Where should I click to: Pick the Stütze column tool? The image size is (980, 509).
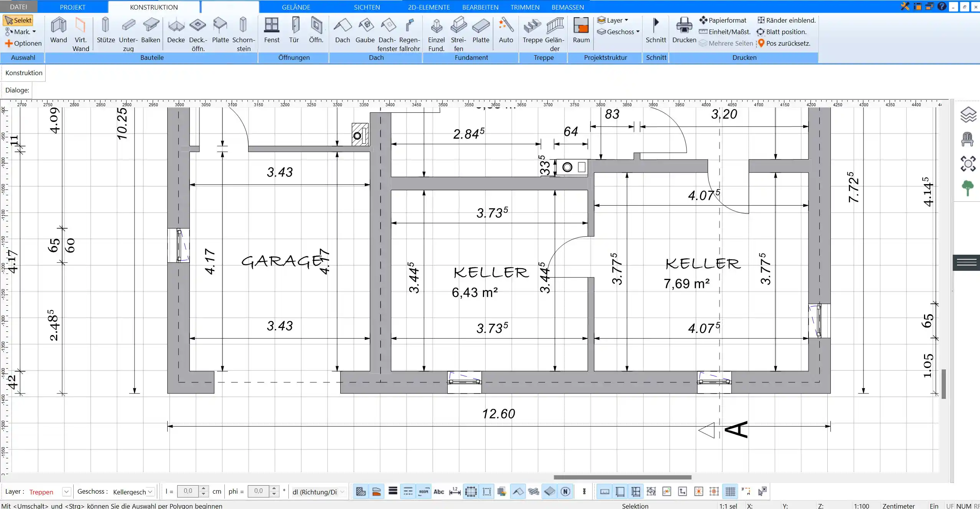[x=105, y=30]
